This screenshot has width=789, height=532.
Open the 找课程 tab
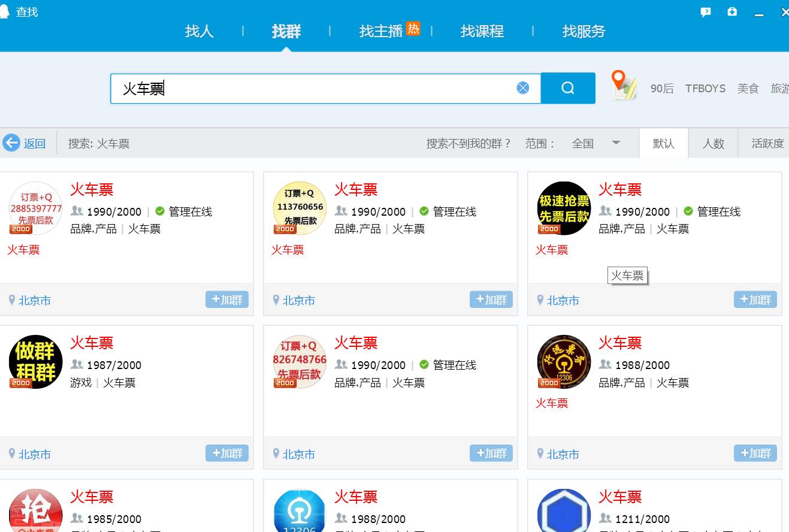click(x=482, y=31)
